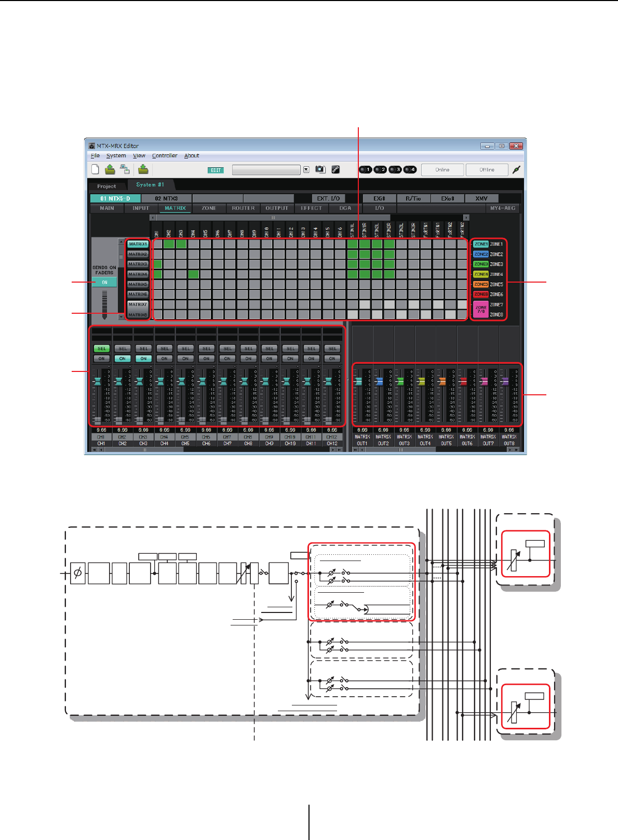Click the orange ZONE5 color button
Viewport: 618px width, 840px height.
(x=481, y=285)
